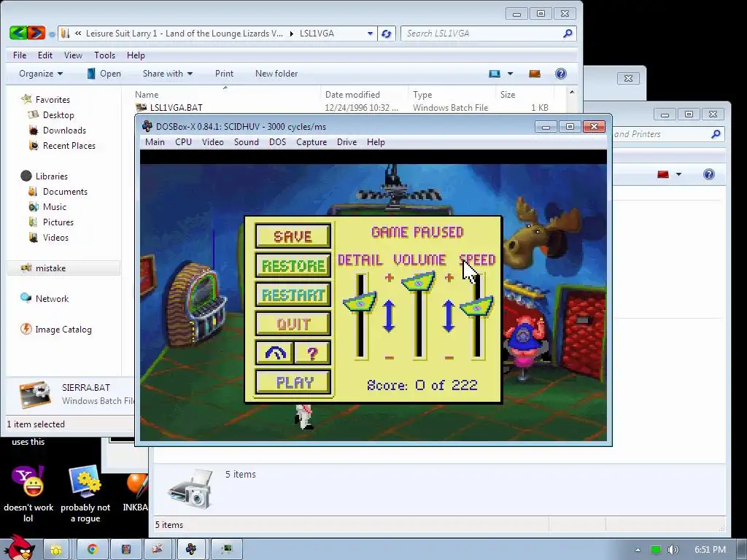Click the Change your view icon
Image resolution: width=747 pixels, height=560 pixels.
point(495,74)
